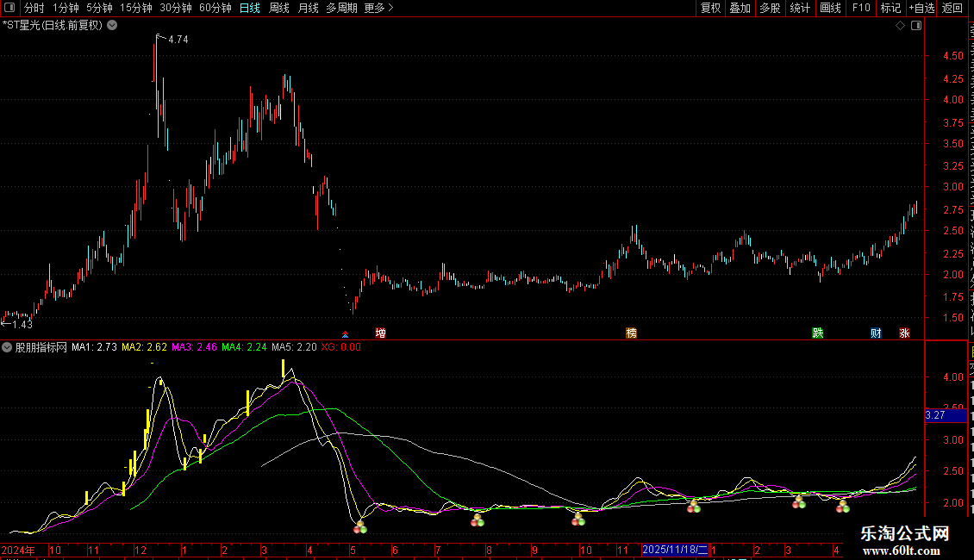Viewport: 974px width, 560px height.
Task: Switch to 1分钟 period
Action: pyautogui.click(x=66, y=8)
